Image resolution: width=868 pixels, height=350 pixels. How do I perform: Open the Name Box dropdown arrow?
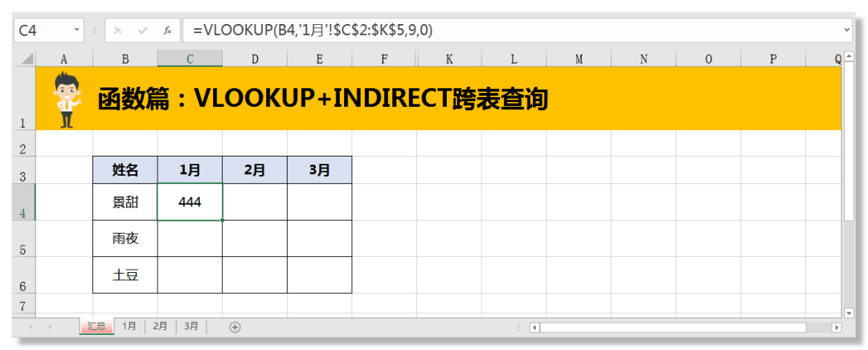click(77, 31)
